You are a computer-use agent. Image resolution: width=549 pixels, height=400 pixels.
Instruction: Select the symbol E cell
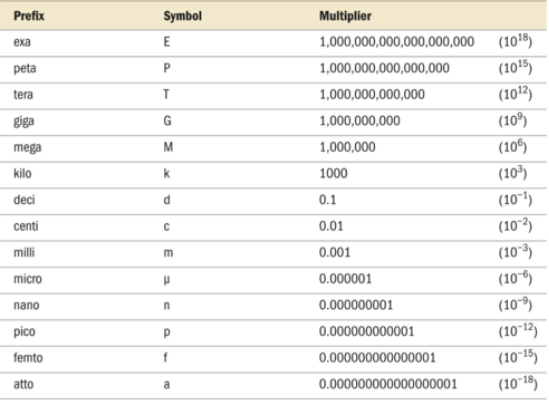(x=167, y=42)
